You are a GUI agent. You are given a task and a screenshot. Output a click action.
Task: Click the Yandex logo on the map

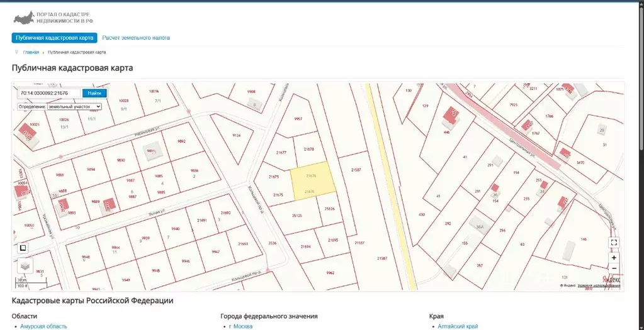click(x=611, y=279)
